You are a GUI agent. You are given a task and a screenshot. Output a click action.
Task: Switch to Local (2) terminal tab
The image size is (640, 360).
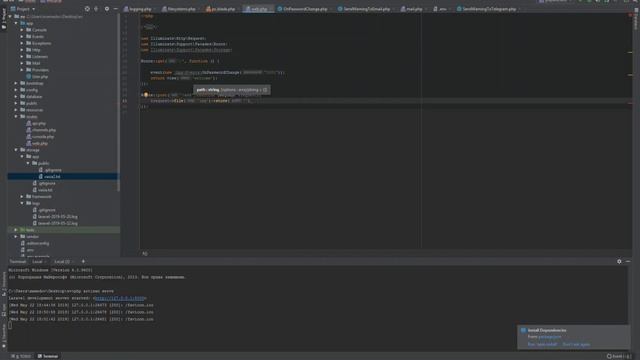pos(63,262)
